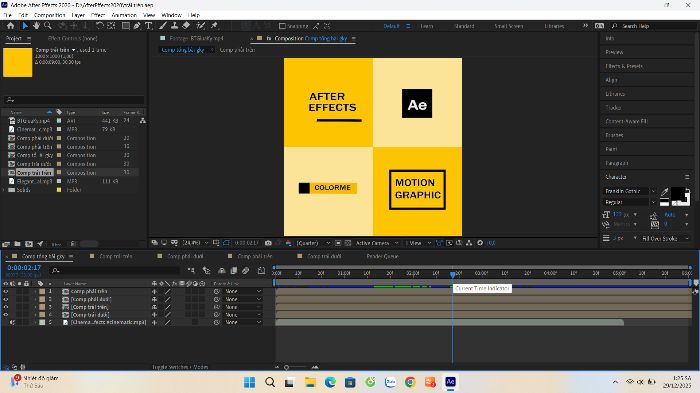Click the timeline search field
The height and width of the screenshot is (393, 700).
pos(115,270)
